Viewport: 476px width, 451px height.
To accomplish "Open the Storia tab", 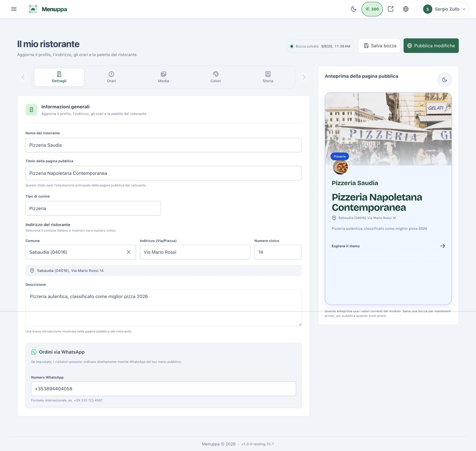I will [x=268, y=77].
